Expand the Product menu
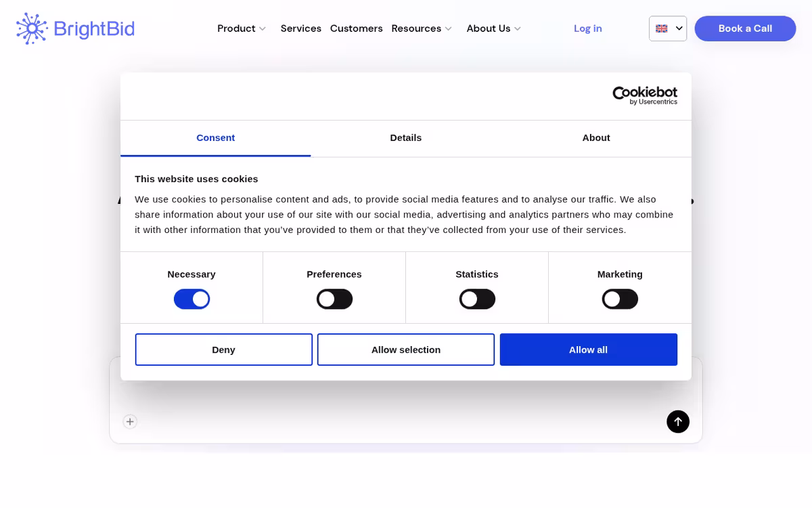The image size is (812, 508). click(x=242, y=28)
